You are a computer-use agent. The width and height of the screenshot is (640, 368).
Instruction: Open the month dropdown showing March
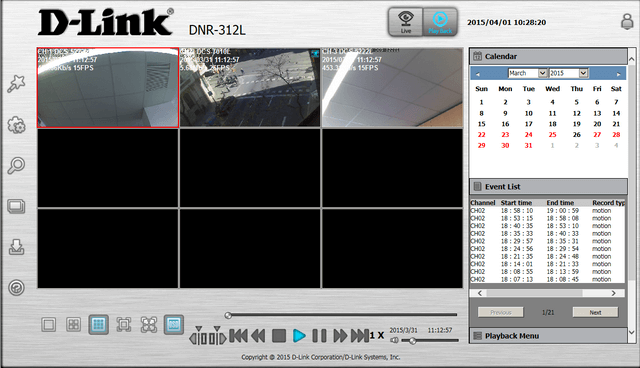click(527, 73)
